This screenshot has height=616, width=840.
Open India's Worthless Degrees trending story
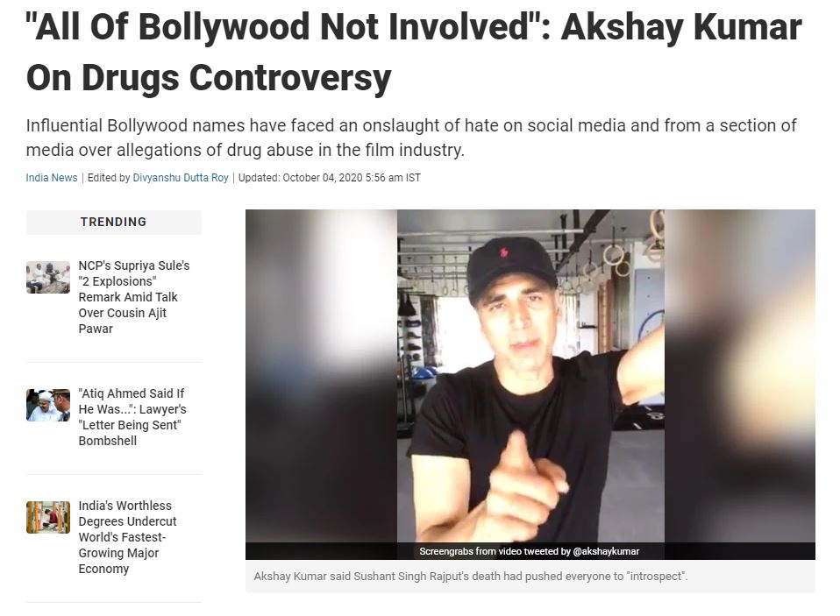[127, 537]
